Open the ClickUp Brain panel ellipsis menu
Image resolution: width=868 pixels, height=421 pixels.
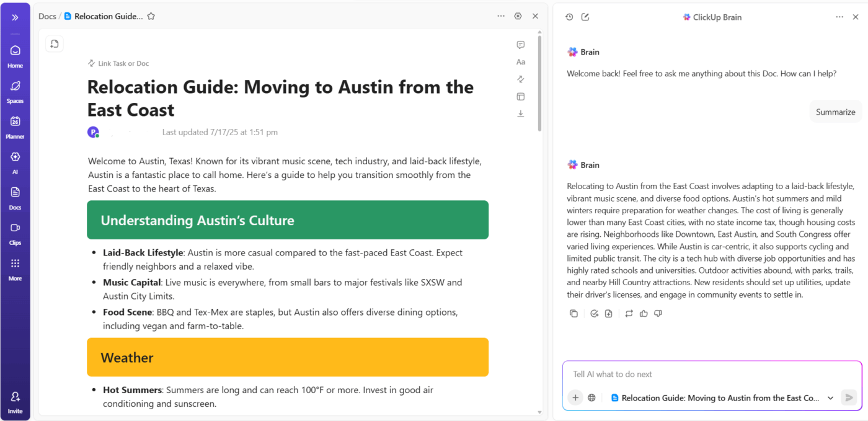point(839,17)
